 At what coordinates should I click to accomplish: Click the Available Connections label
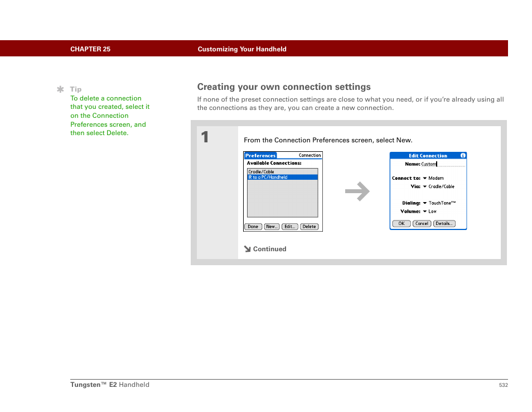coord(274,163)
